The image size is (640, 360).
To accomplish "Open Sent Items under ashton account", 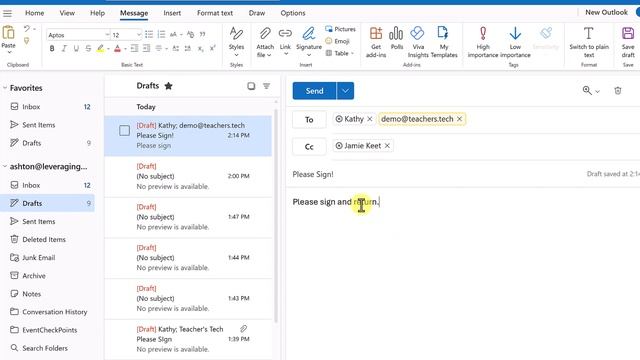I will [39, 221].
